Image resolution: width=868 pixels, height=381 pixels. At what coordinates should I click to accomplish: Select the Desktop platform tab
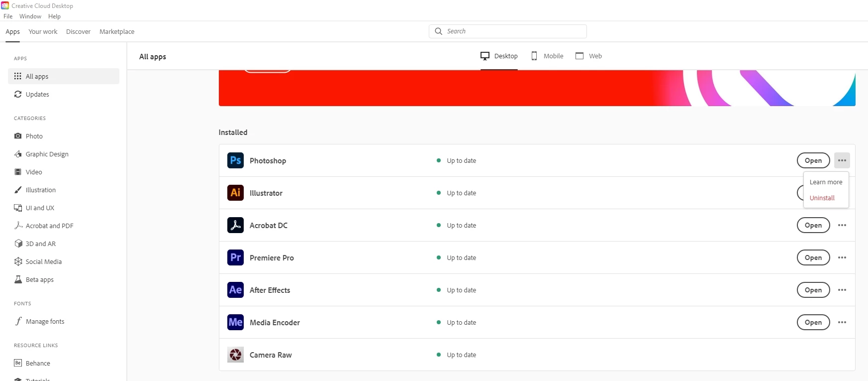coord(499,56)
